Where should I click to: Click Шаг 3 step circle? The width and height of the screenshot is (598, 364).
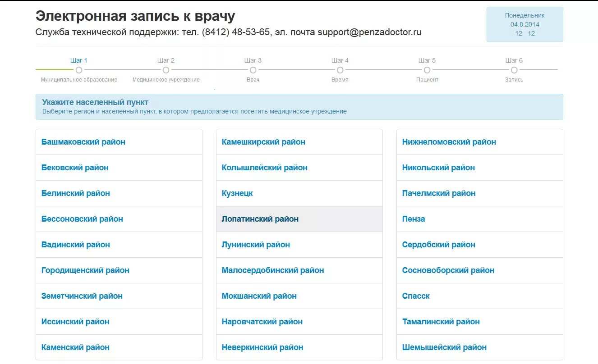click(253, 70)
